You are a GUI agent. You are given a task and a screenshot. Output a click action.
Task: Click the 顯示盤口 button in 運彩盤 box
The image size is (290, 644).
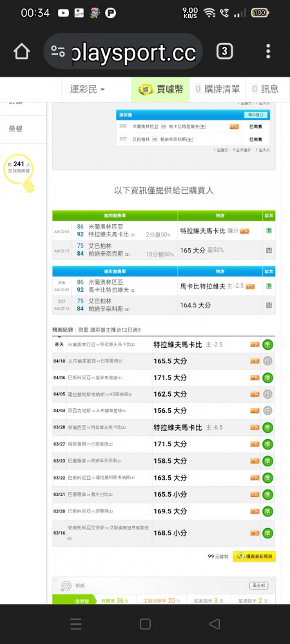click(x=255, y=115)
